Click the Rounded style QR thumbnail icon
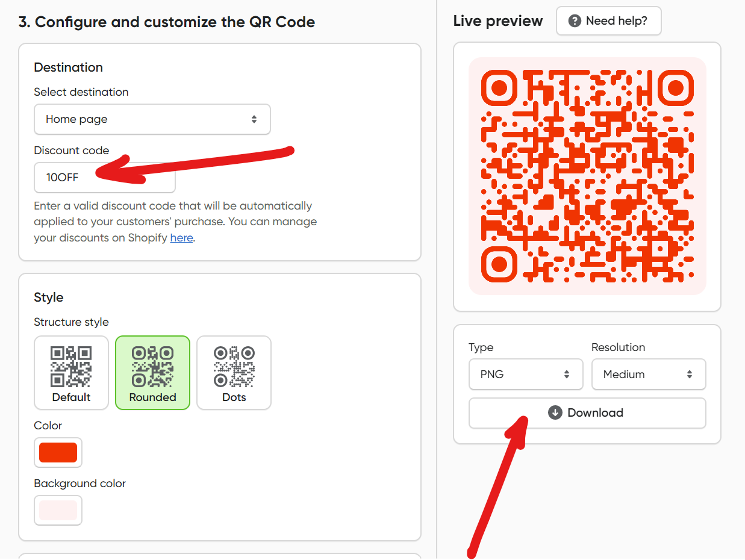 pyautogui.click(x=152, y=366)
